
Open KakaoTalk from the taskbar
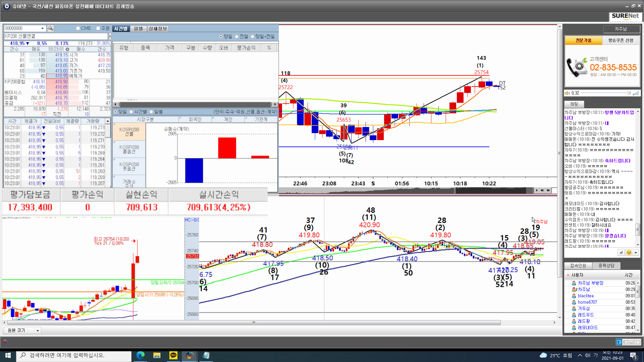click(173, 355)
